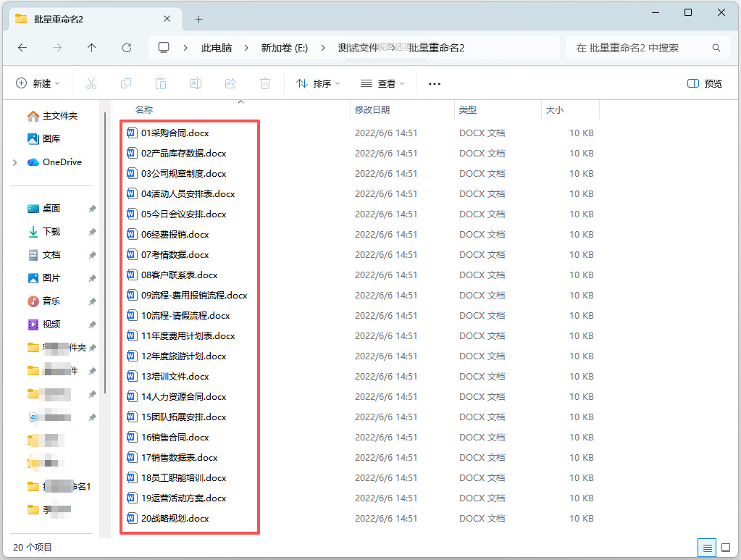This screenshot has width=741, height=560.
Task: Click the Paste clipboard icon
Action: 161,83
